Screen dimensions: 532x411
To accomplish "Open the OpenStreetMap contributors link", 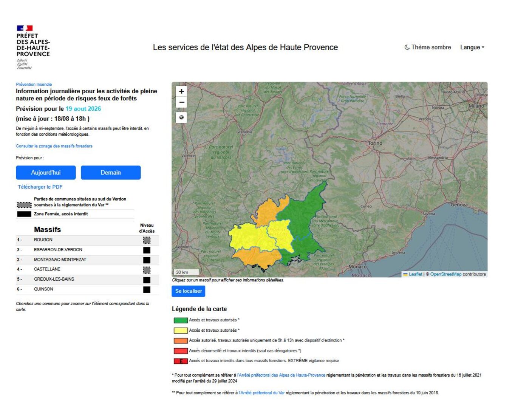I will [x=445, y=274].
